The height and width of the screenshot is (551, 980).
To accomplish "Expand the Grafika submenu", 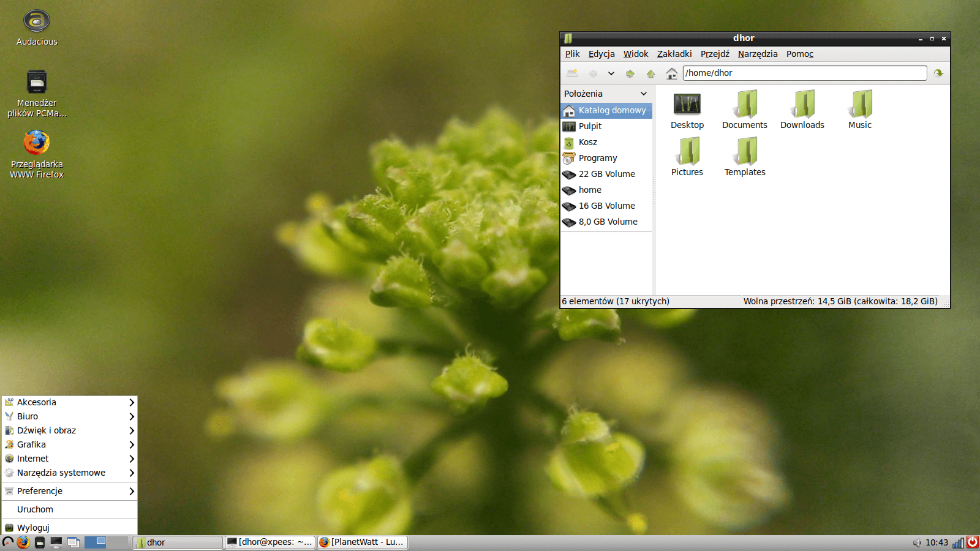I will (69, 444).
